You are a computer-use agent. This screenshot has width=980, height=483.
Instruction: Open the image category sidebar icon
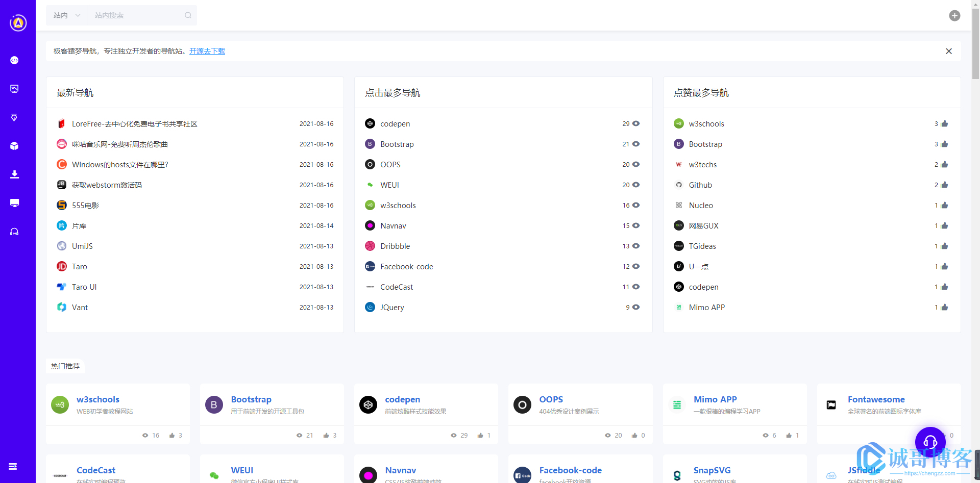click(x=14, y=89)
